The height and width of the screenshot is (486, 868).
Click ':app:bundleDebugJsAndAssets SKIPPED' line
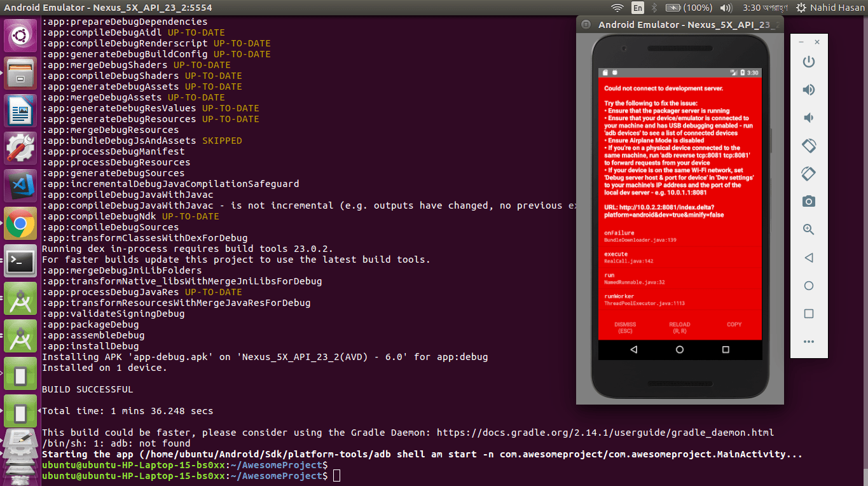pos(142,141)
